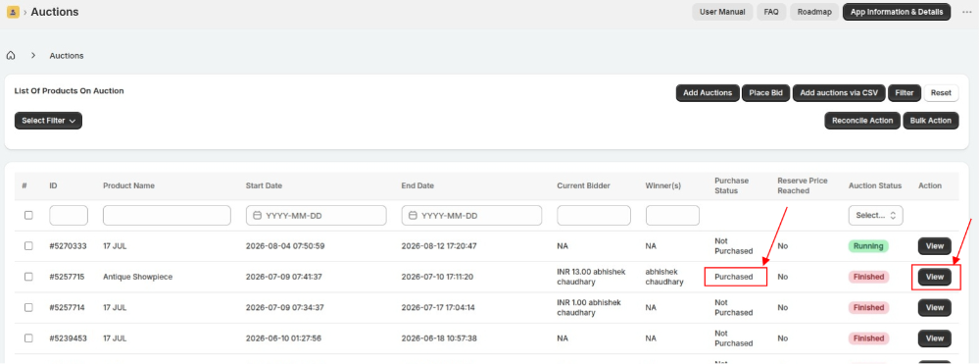Click start date 2026-08-04 07:50:59
Screen dimensions: 980x364
click(285, 246)
